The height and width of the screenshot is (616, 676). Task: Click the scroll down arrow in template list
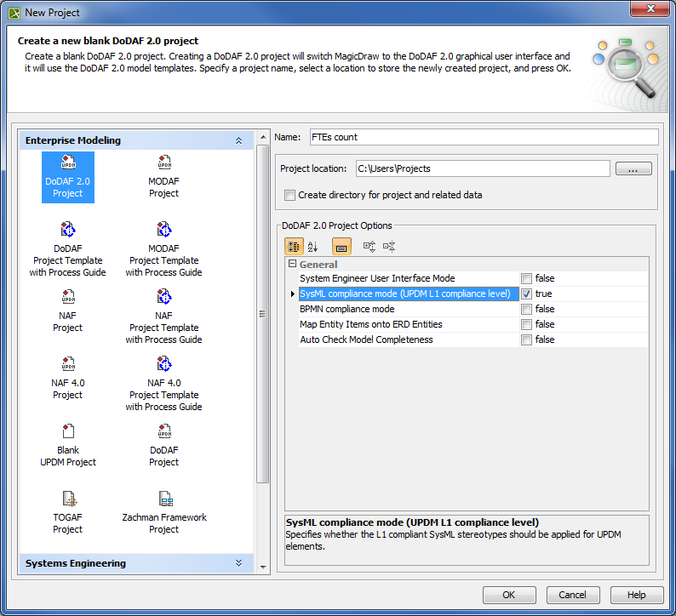(x=263, y=568)
